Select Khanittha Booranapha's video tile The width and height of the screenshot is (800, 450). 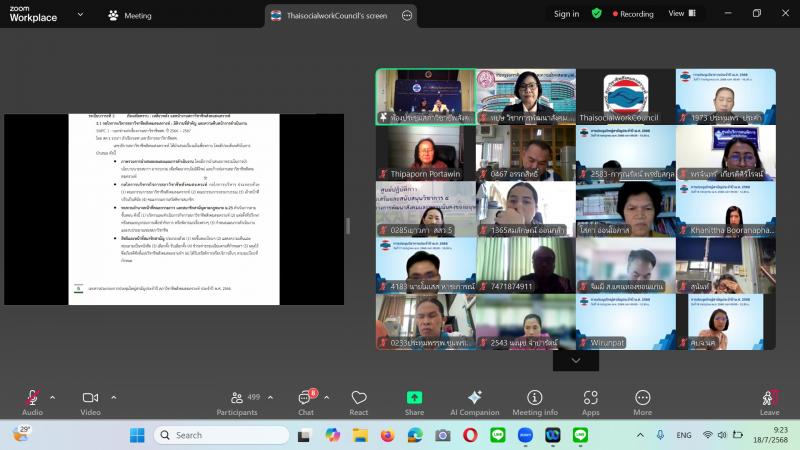[x=726, y=209]
